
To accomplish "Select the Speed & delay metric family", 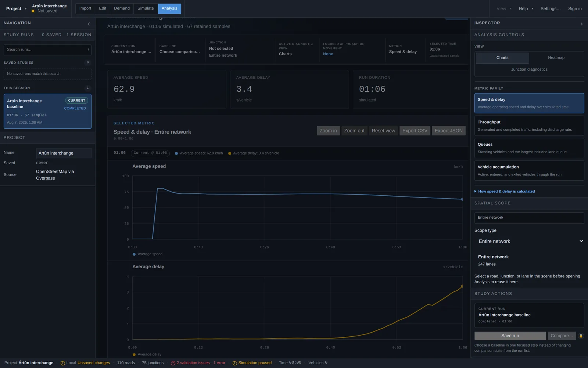I will click(x=529, y=103).
